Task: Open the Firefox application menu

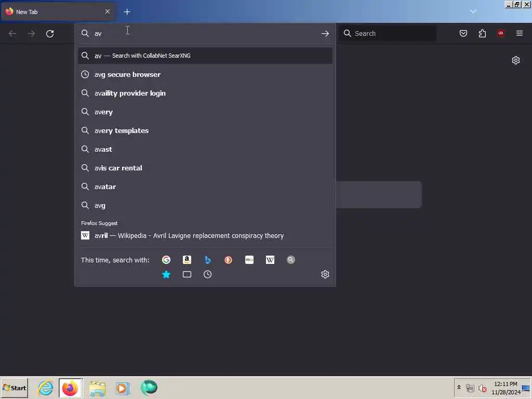Action: 520,33
